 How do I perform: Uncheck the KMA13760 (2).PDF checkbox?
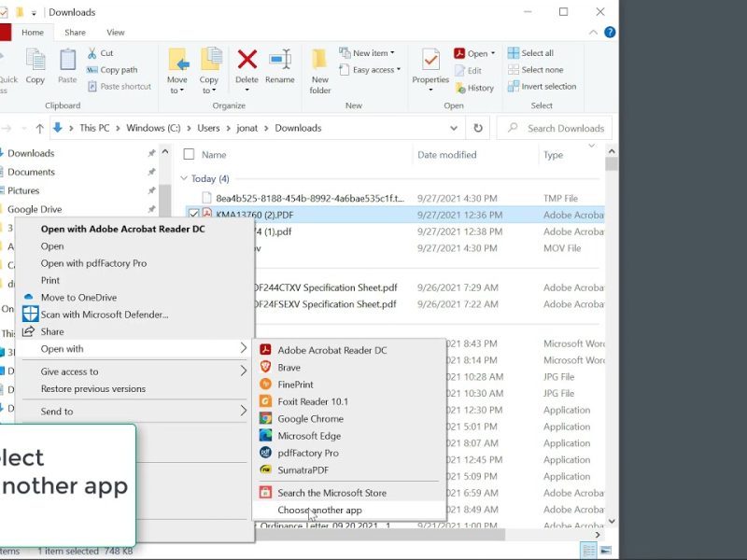tap(193, 215)
